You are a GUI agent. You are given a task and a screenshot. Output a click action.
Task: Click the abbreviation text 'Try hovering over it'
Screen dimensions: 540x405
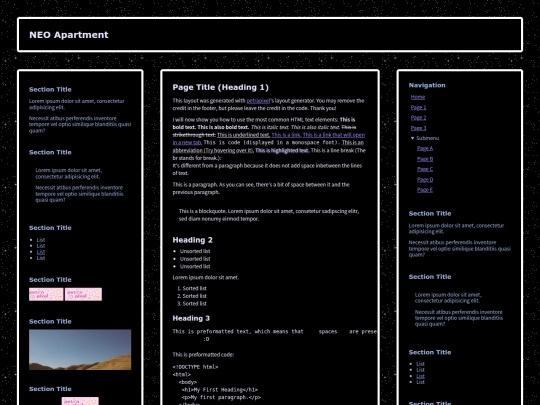pos(229,150)
